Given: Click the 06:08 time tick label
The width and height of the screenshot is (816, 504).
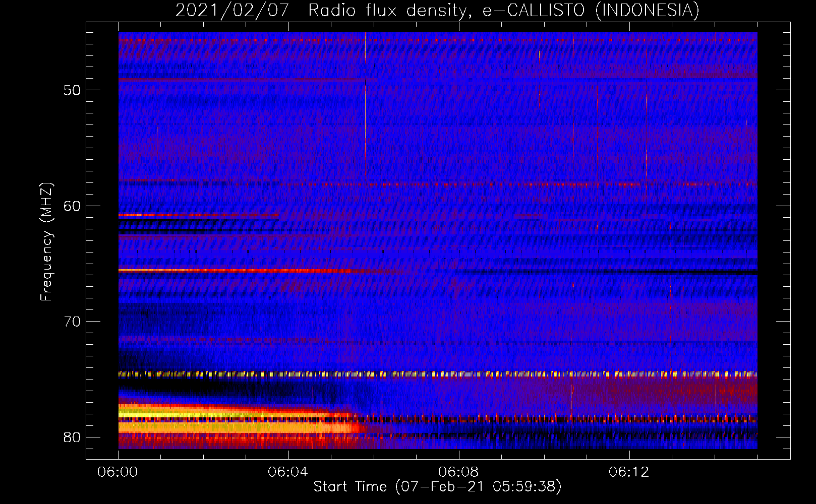Looking at the screenshot, I should (458, 472).
